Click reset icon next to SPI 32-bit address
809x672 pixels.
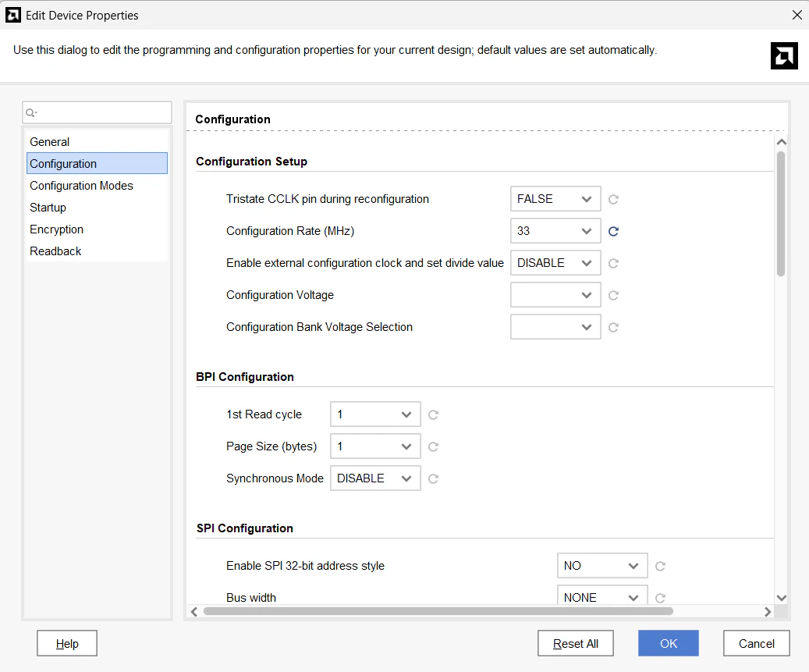(660, 566)
